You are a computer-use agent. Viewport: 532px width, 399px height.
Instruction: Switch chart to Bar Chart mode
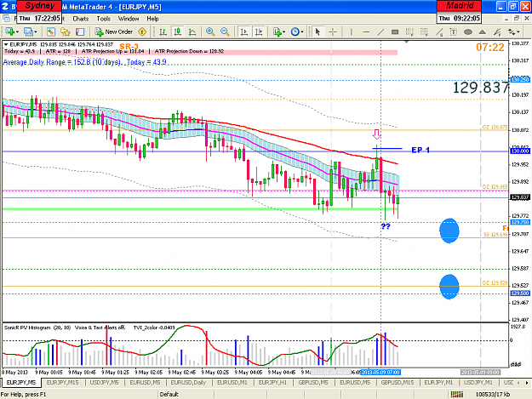click(x=163, y=31)
